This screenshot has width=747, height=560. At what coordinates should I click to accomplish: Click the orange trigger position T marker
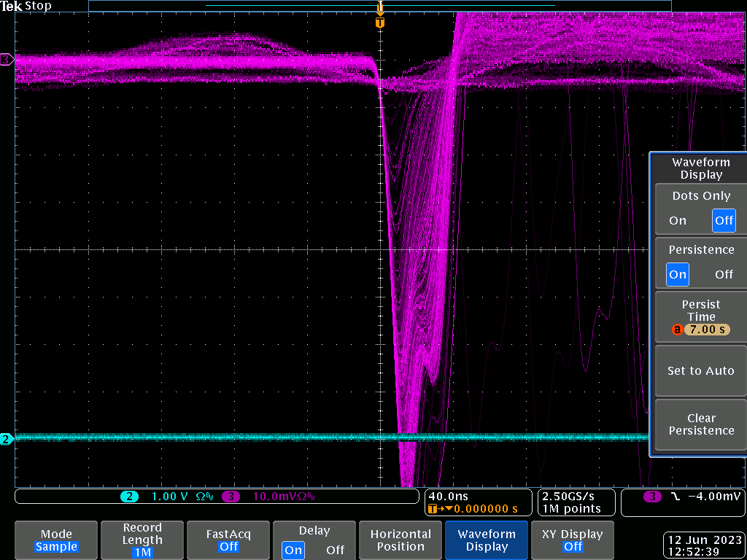click(x=379, y=23)
